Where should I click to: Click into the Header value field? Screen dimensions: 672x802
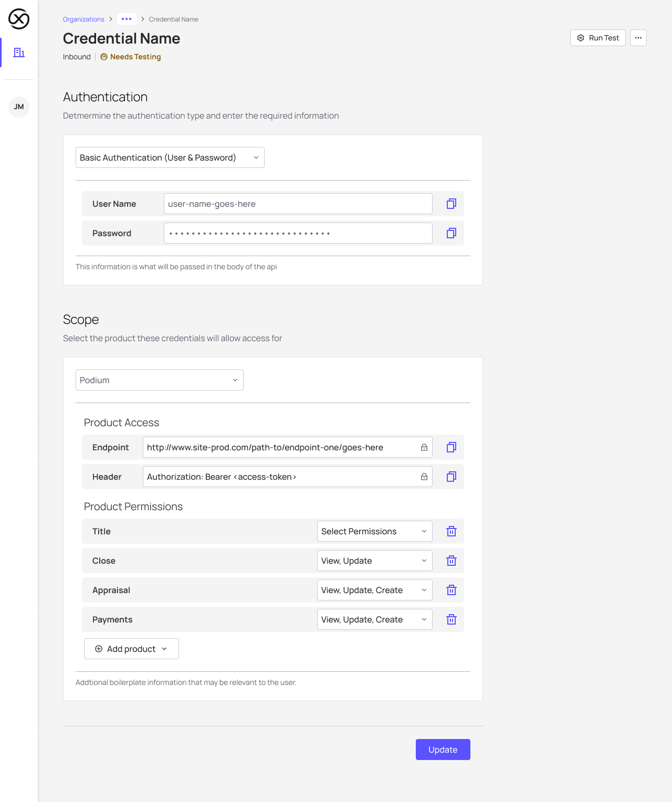[288, 477]
